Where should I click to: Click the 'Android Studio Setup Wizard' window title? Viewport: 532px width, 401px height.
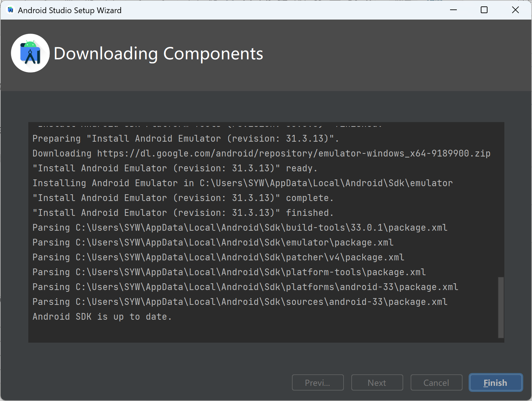(70, 10)
